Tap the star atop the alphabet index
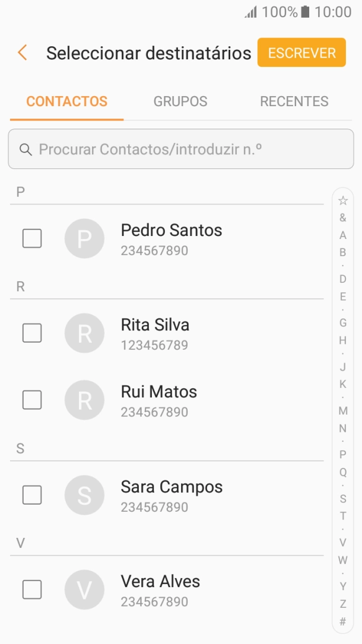Screen dimensions: 362x644 (343, 200)
